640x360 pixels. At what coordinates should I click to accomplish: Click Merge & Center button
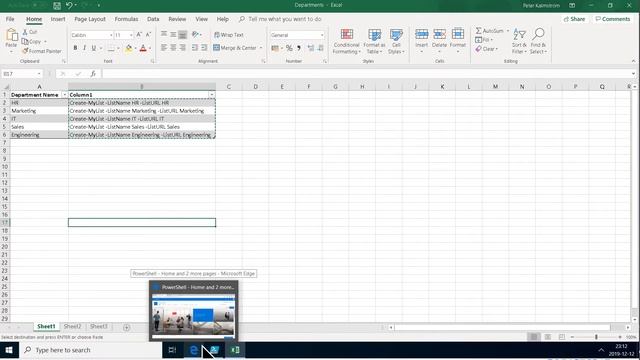click(235, 48)
